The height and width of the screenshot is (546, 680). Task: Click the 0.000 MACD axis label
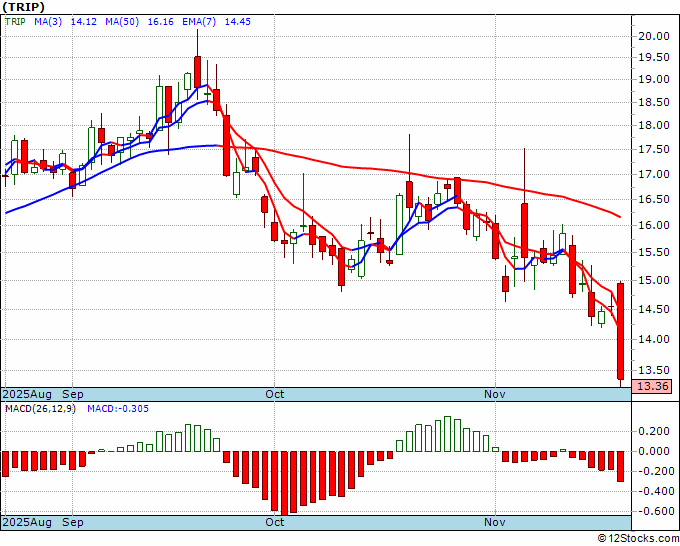click(x=654, y=451)
